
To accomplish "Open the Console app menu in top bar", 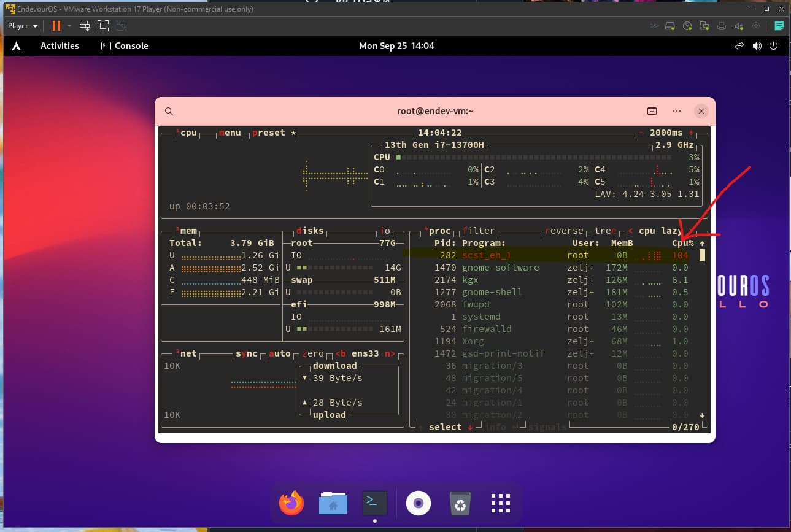I will tap(125, 46).
